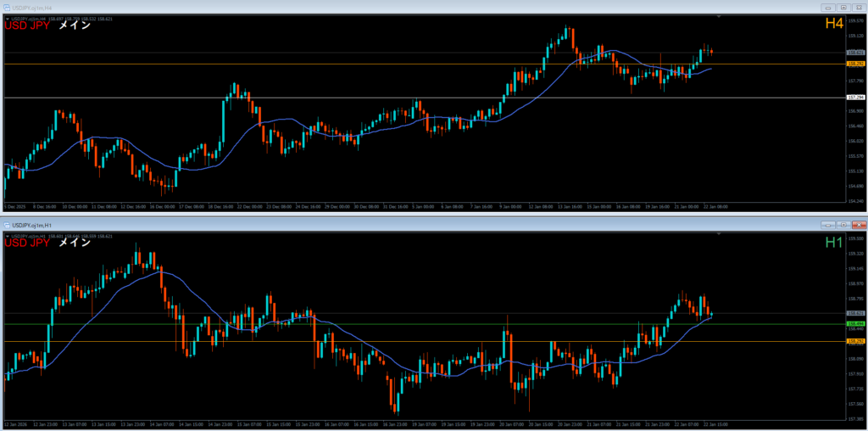The image size is (868, 431).
Task: Expand the indicator arrow beside USDJPY.oj1m,H1
Action: point(7,236)
